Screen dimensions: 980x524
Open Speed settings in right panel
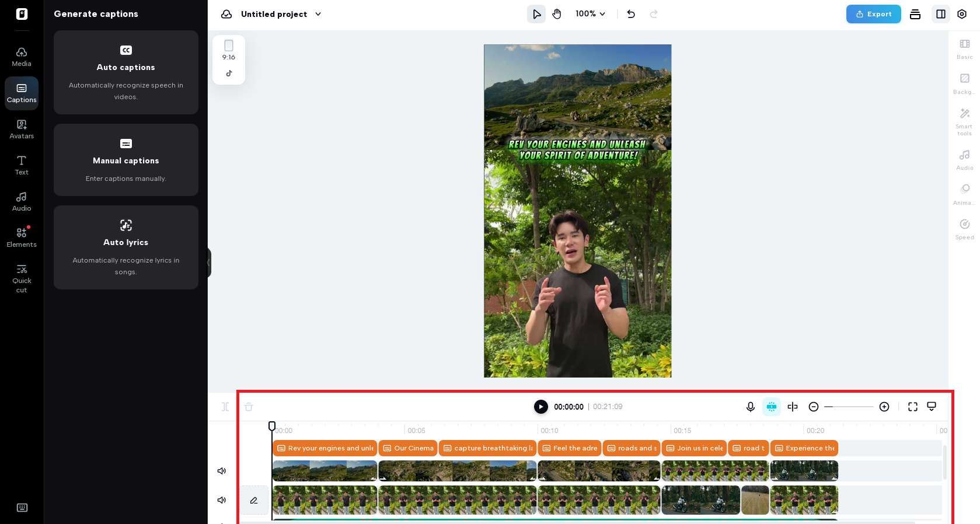pos(964,229)
